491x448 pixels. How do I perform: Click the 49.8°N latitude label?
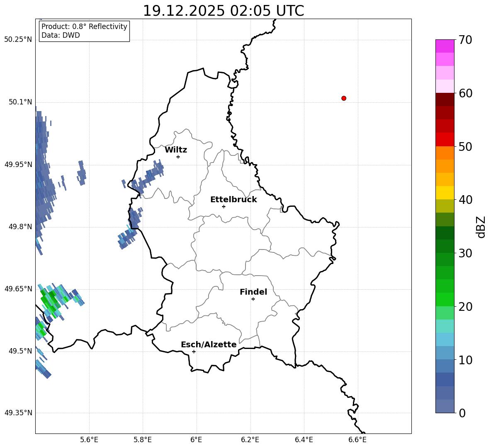click(20, 227)
